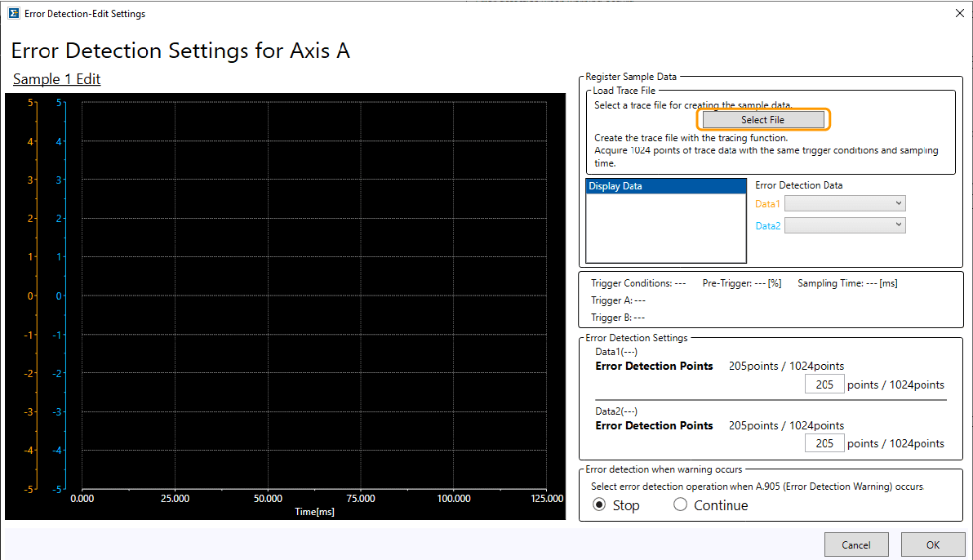The image size is (973, 560).
Task: Click the application icon in title bar
Action: (14, 13)
